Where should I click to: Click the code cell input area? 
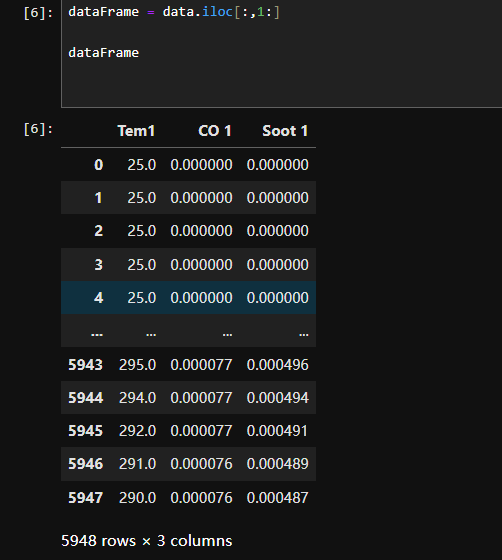pyautogui.click(x=282, y=54)
